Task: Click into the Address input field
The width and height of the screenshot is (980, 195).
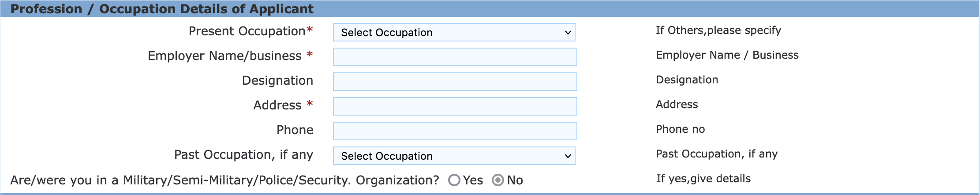Action: click(455, 106)
